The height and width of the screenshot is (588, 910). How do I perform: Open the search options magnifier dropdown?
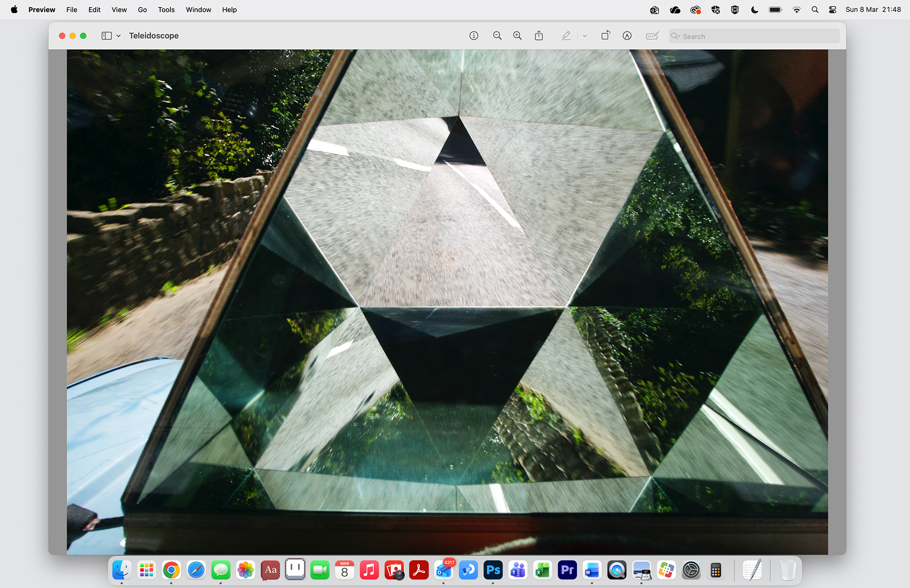click(675, 36)
